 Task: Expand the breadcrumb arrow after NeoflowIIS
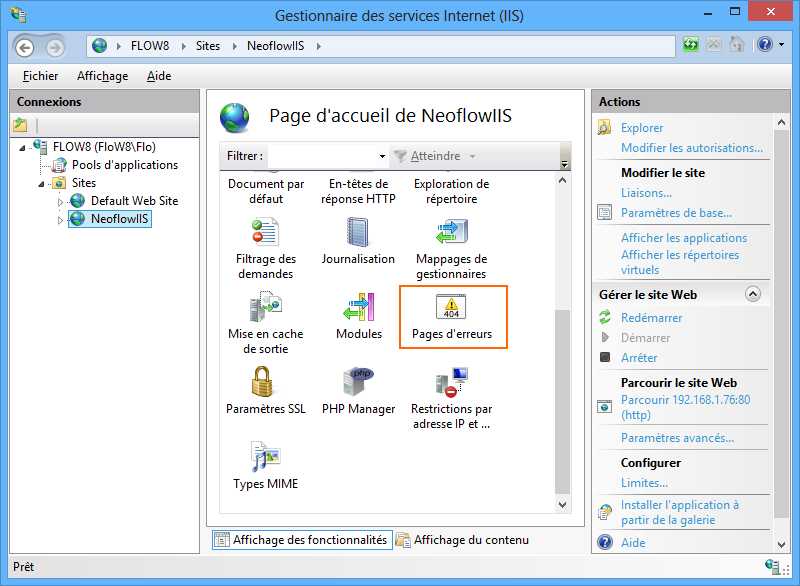pyautogui.click(x=319, y=46)
